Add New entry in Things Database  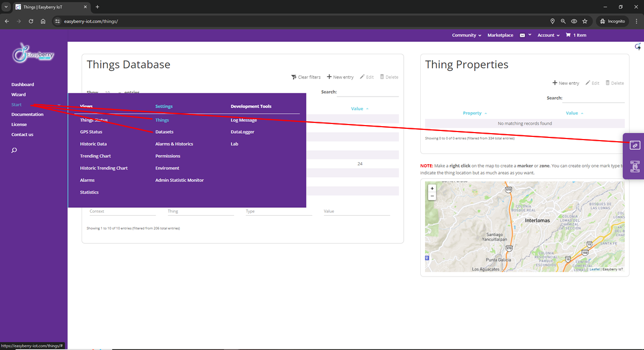pyautogui.click(x=340, y=77)
